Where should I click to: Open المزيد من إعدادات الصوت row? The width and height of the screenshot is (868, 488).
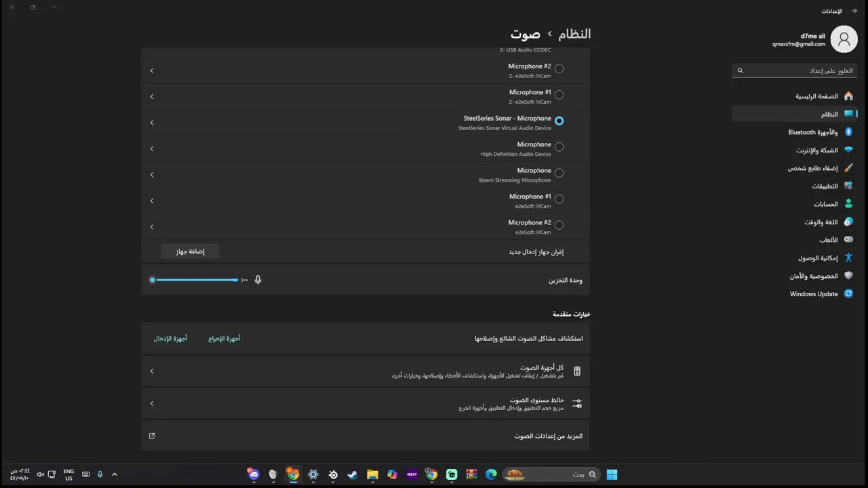tap(366, 436)
